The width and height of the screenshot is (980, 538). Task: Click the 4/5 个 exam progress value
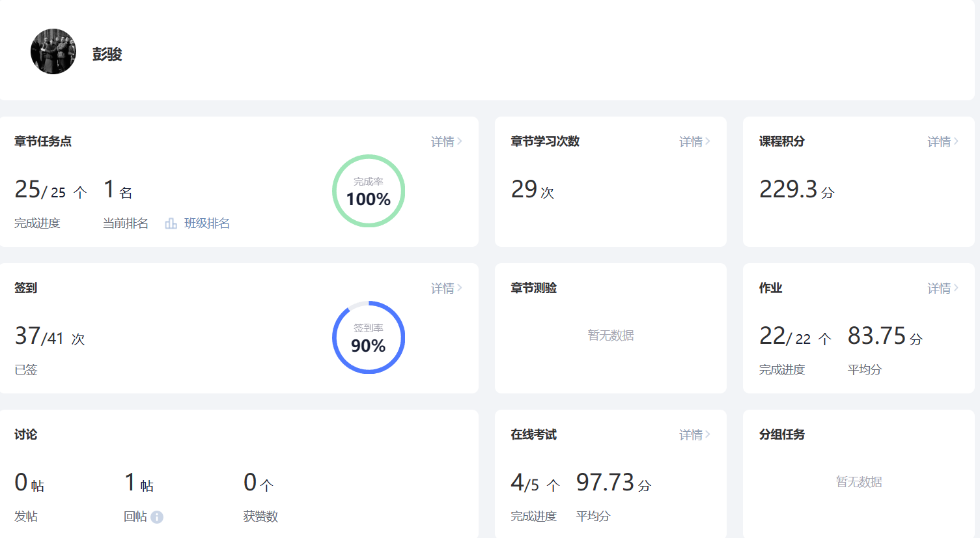click(x=535, y=483)
